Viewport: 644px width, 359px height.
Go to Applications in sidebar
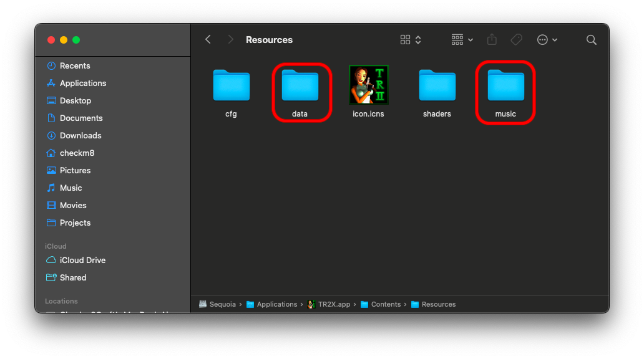coord(82,84)
